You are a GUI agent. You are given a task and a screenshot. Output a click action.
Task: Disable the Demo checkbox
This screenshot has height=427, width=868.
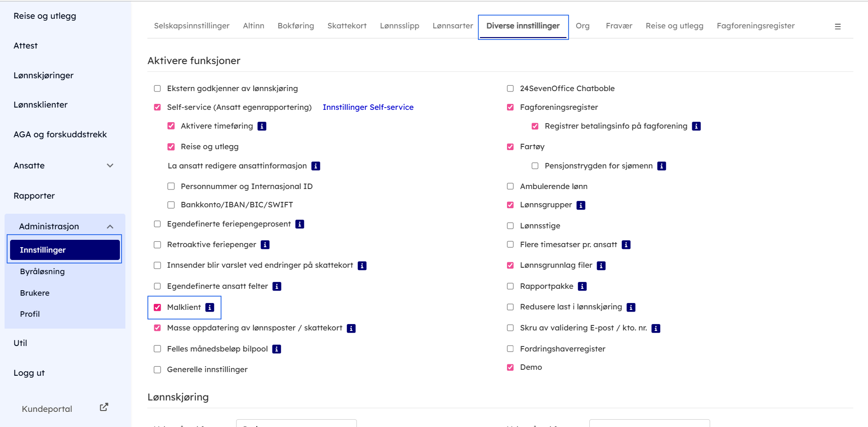pos(510,368)
